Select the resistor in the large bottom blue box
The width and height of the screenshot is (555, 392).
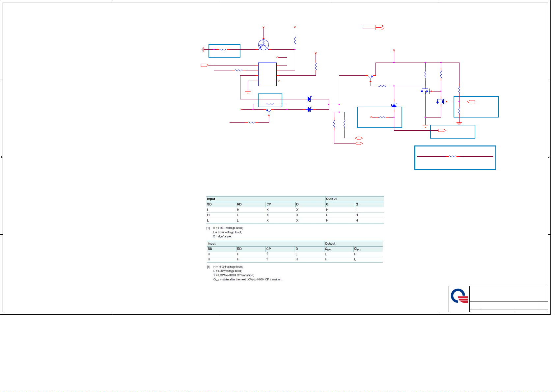(453, 156)
